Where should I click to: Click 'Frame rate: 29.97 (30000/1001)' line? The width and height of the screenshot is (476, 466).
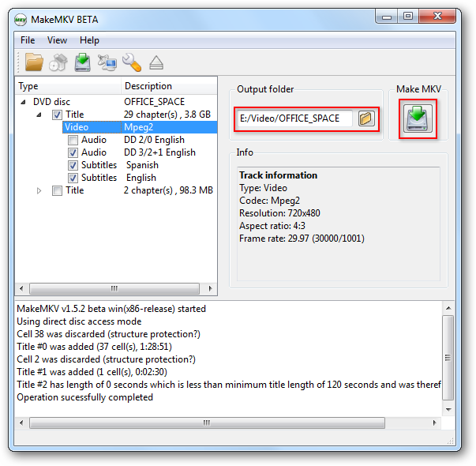click(x=302, y=239)
